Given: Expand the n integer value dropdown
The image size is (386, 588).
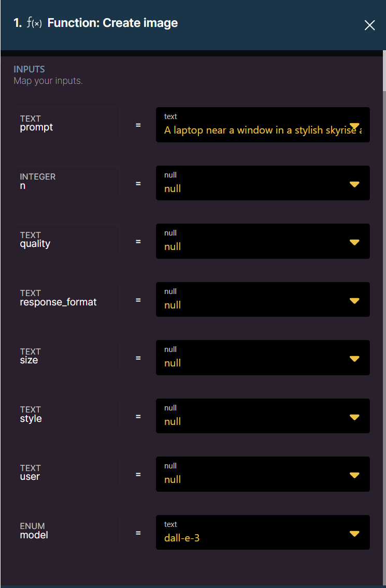Looking at the screenshot, I should point(354,184).
